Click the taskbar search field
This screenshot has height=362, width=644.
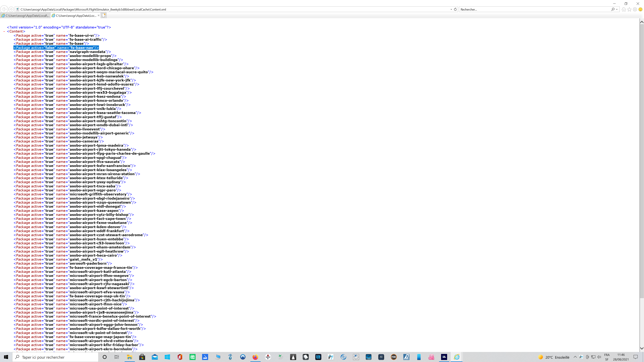[x=55, y=357]
